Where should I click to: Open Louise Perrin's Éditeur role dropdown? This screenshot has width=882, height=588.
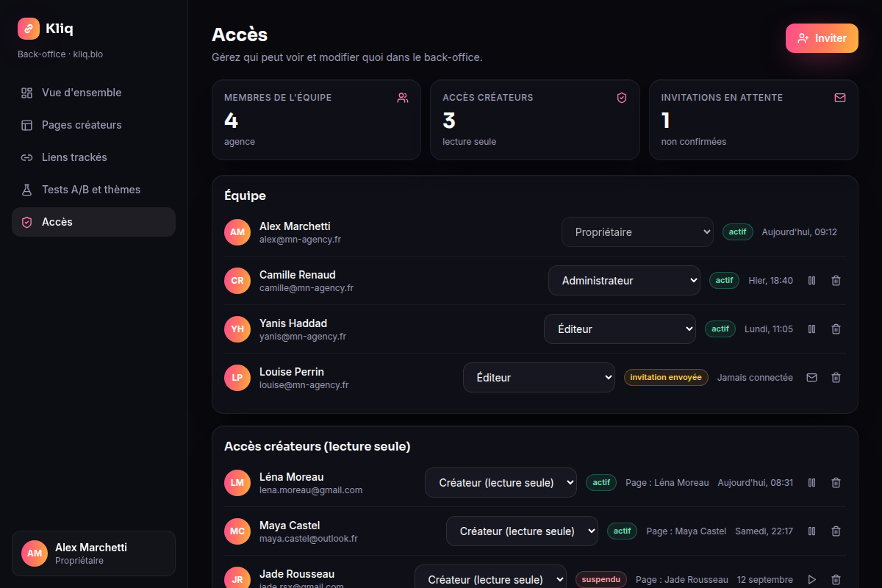tap(539, 377)
